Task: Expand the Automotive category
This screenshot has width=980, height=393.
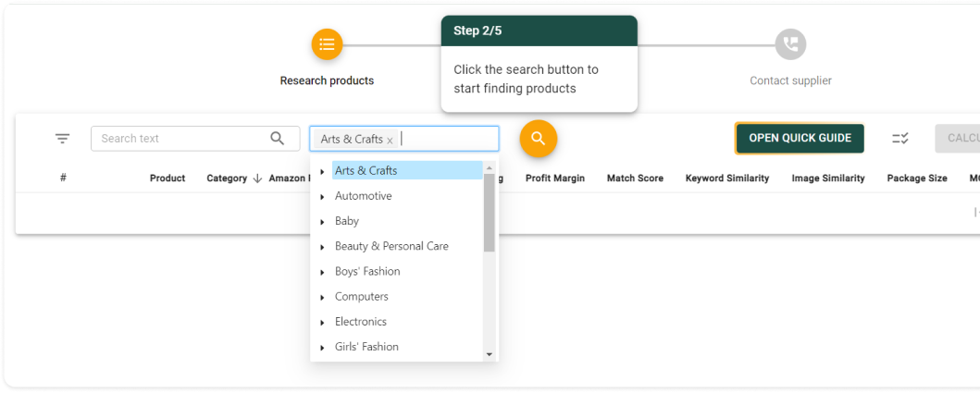Action: (322, 197)
